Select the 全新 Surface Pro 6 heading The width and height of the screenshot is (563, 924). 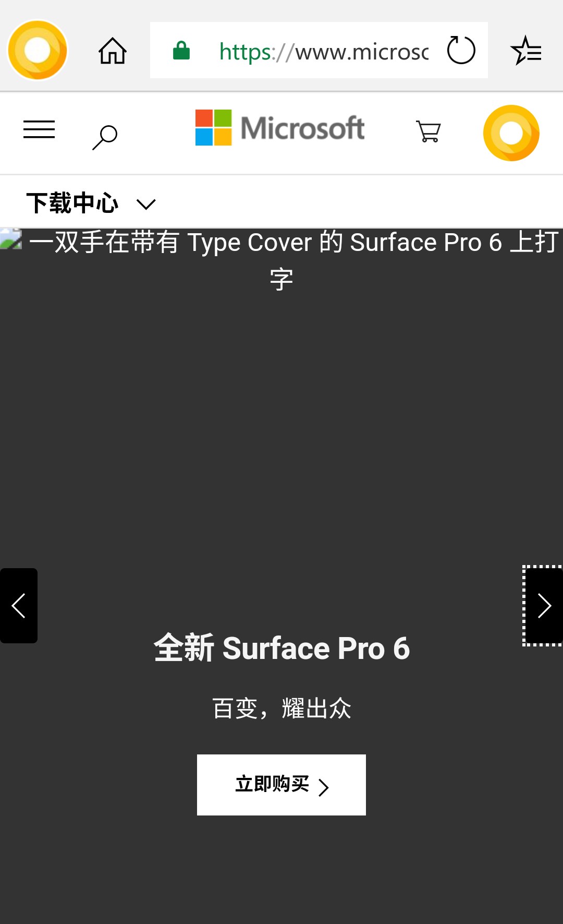[281, 648]
